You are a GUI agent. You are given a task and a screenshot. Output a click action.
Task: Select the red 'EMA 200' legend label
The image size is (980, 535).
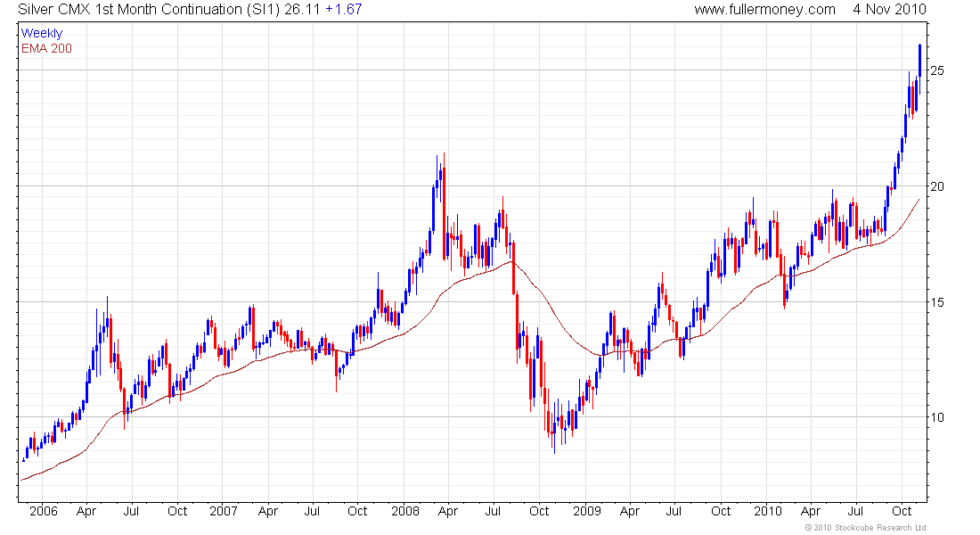pyautogui.click(x=47, y=48)
